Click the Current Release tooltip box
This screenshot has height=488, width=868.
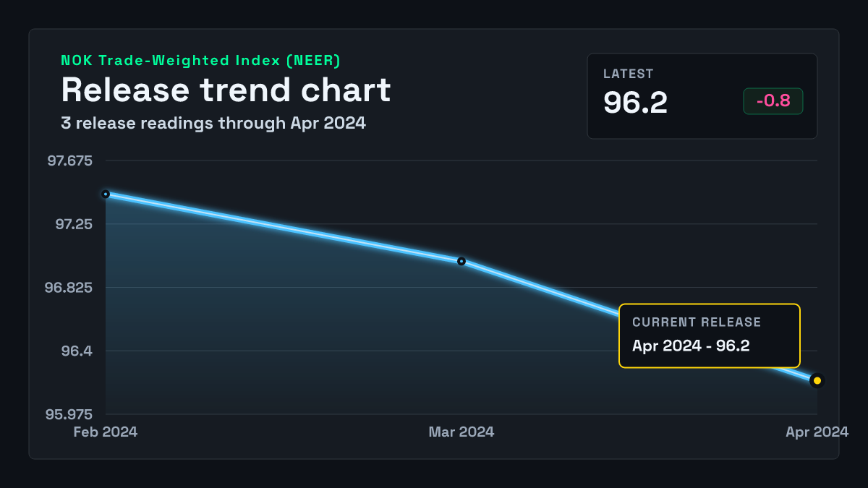pyautogui.click(x=710, y=336)
